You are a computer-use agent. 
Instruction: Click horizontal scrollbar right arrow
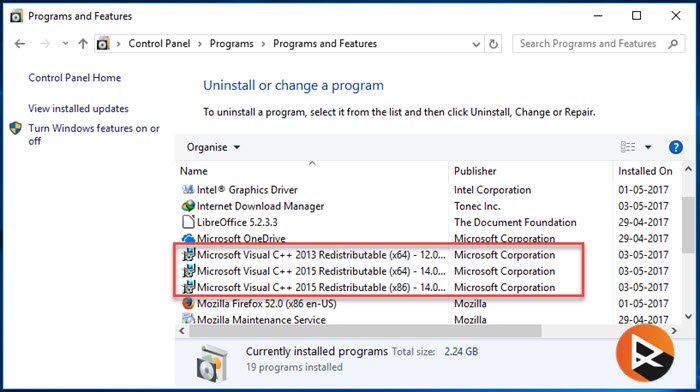click(674, 331)
